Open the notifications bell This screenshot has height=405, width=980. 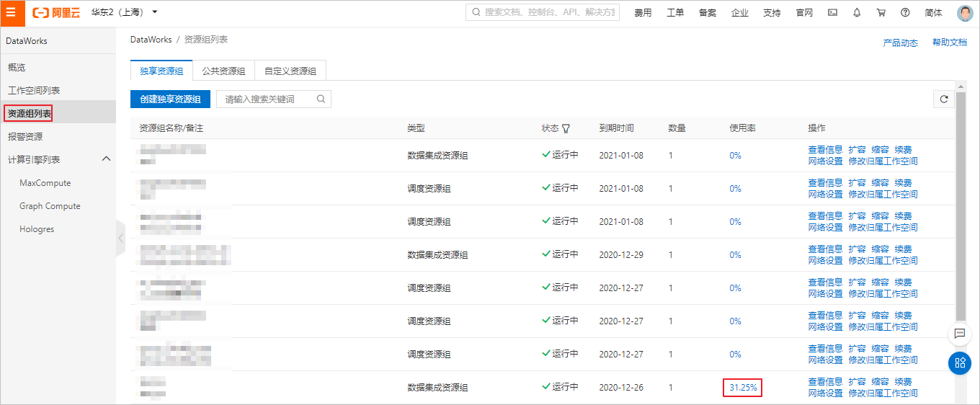click(x=857, y=13)
